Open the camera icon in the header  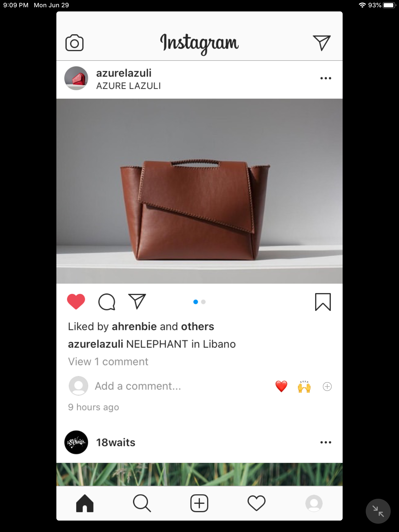click(x=74, y=43)
